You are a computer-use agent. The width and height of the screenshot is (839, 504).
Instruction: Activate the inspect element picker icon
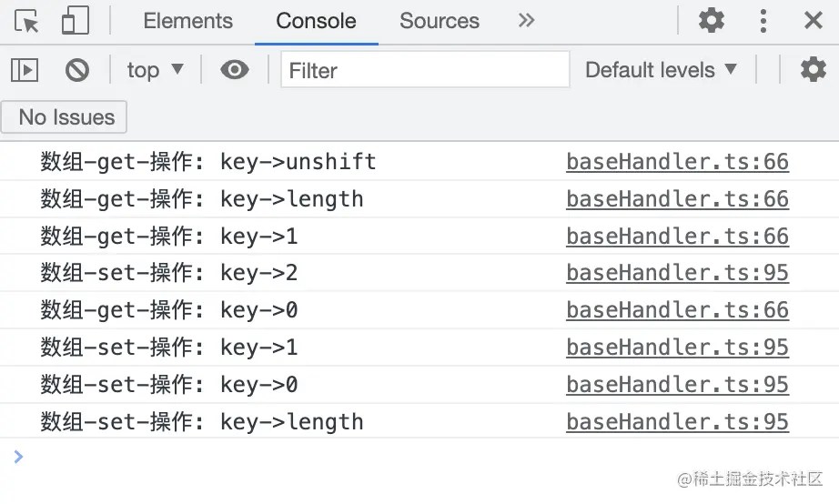[27, 21]
